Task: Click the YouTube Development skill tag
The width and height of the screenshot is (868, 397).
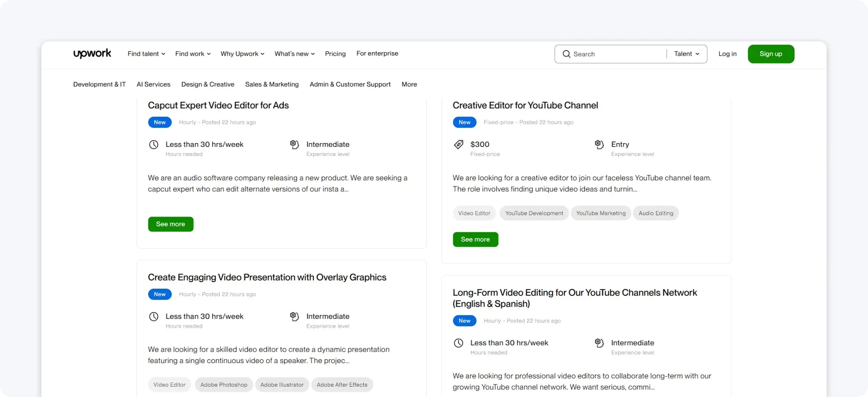Action: pyautogui.click(x=534, y=213)
